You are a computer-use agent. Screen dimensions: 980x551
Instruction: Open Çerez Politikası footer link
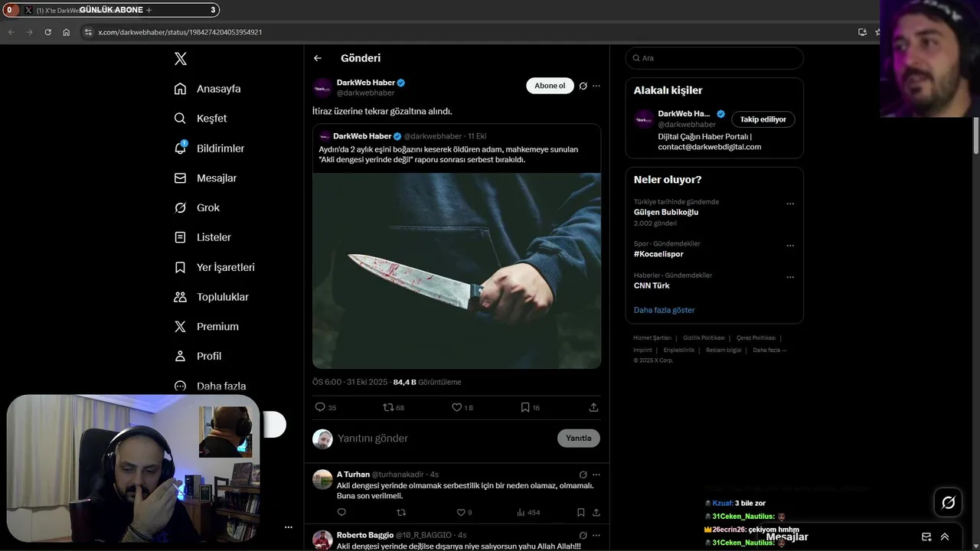click(x=756, y=337)
